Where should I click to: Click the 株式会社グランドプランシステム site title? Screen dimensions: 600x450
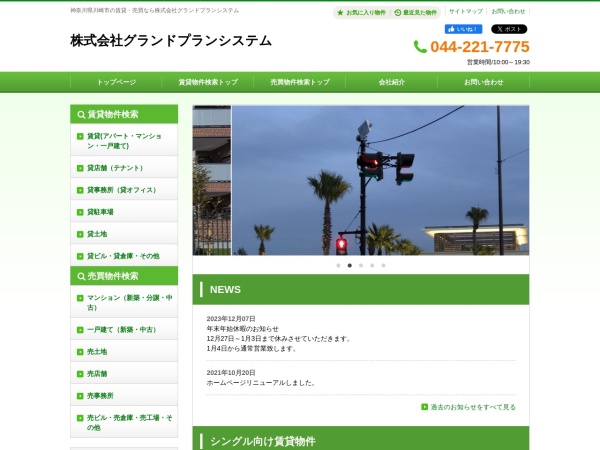coord(171,41)
